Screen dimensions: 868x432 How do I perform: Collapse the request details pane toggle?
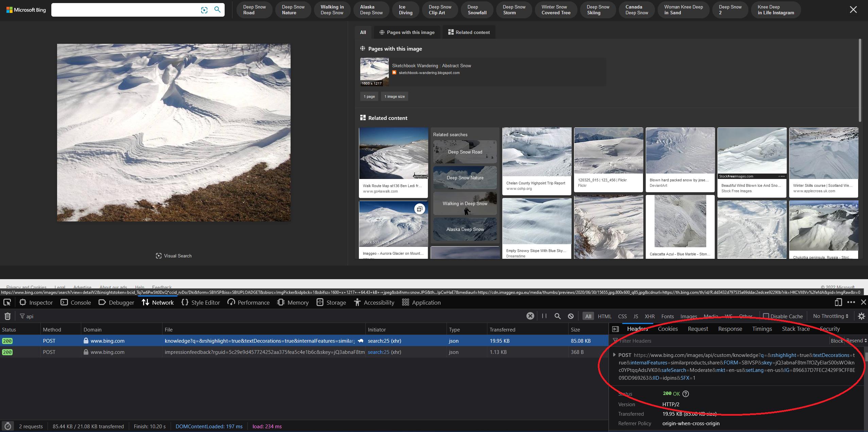[615, 329]
